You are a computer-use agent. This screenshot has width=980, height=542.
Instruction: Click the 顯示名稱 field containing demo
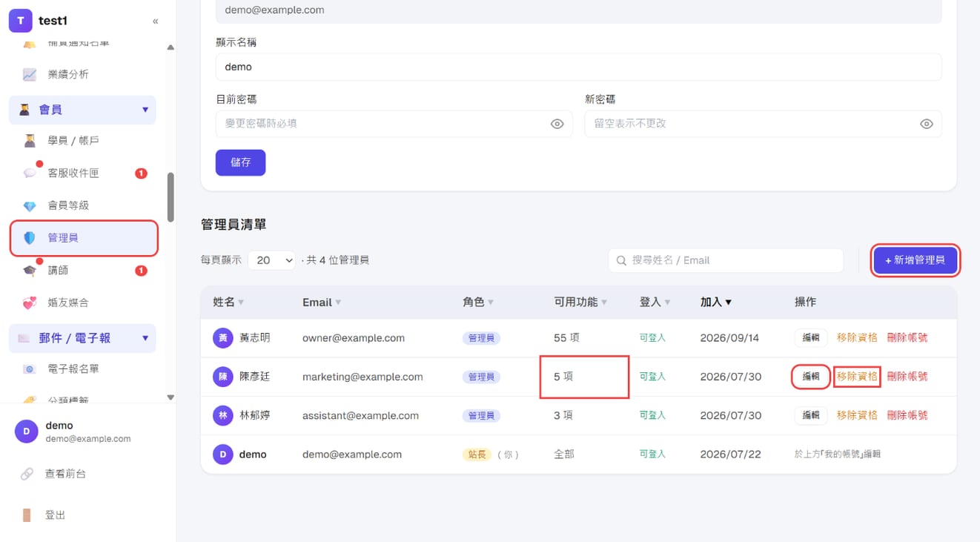[x=578, y=67]
